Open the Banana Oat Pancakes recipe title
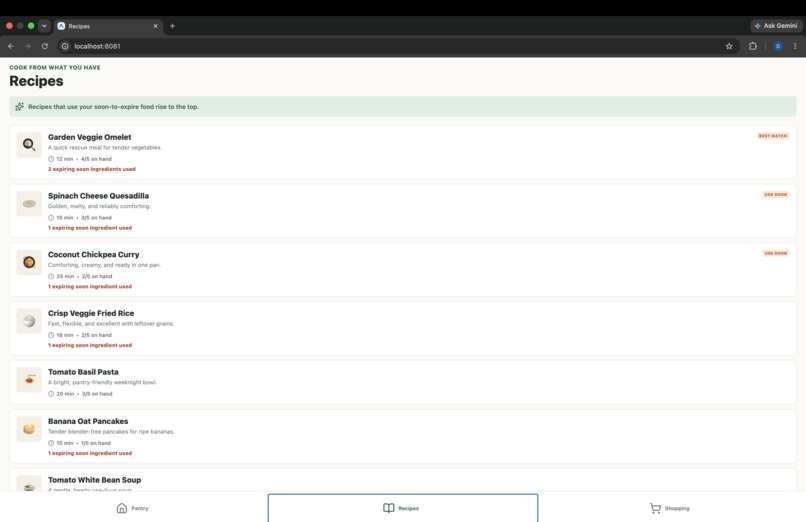The height and width of the screenshot is (522, 806). (x=88, y=421)
